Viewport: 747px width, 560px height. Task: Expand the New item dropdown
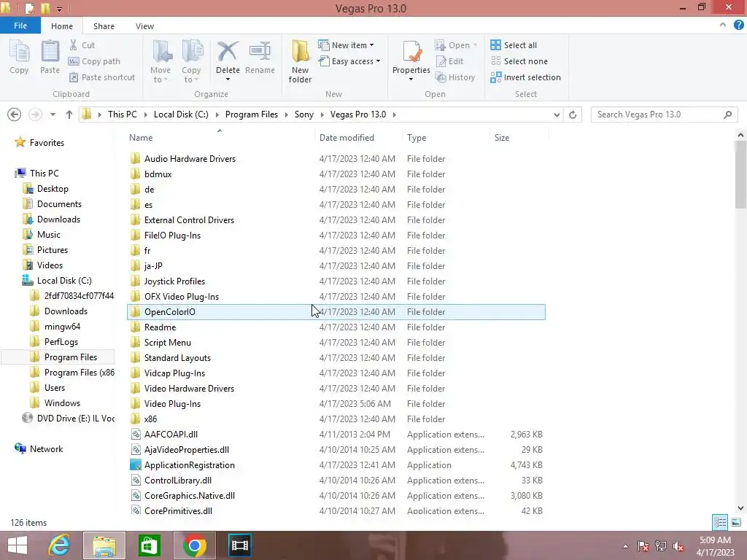point(371,45)
